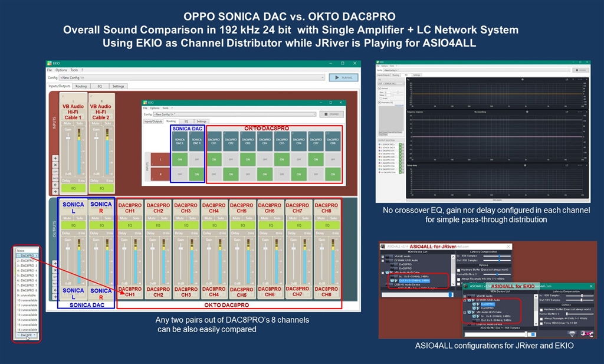Check Always Resample option in ASIO4ALL for EKIO
This screenshot has height=364, width=604.
(541, 319)
